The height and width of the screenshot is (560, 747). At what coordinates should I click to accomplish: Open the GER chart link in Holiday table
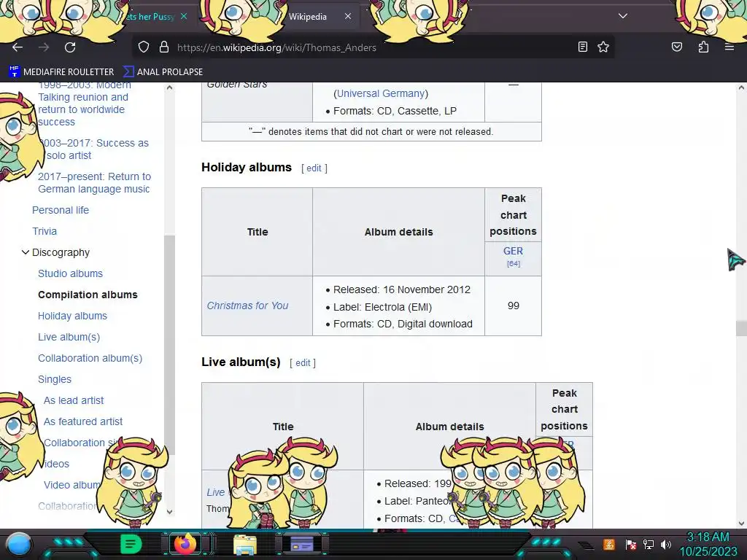point(513,251)
